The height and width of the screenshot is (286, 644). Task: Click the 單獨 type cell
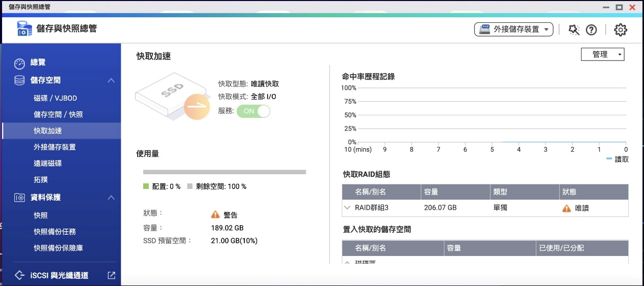pyautogui.click(x=500, y=207)
